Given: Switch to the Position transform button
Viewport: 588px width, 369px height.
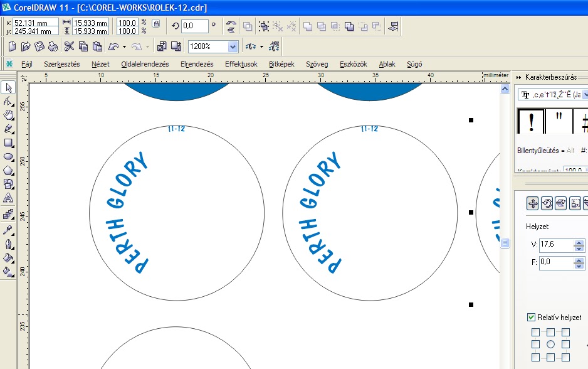Looking at the screenshot, I should coord(532,203).
